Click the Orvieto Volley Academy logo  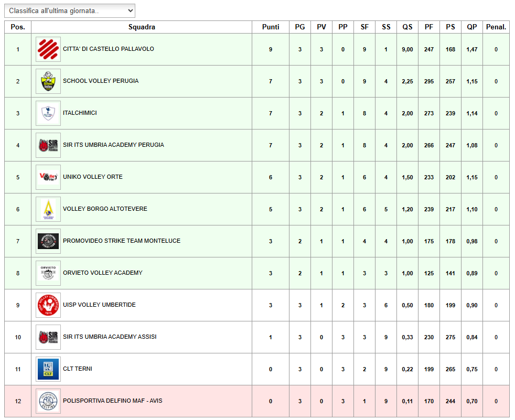click(48, 273)
